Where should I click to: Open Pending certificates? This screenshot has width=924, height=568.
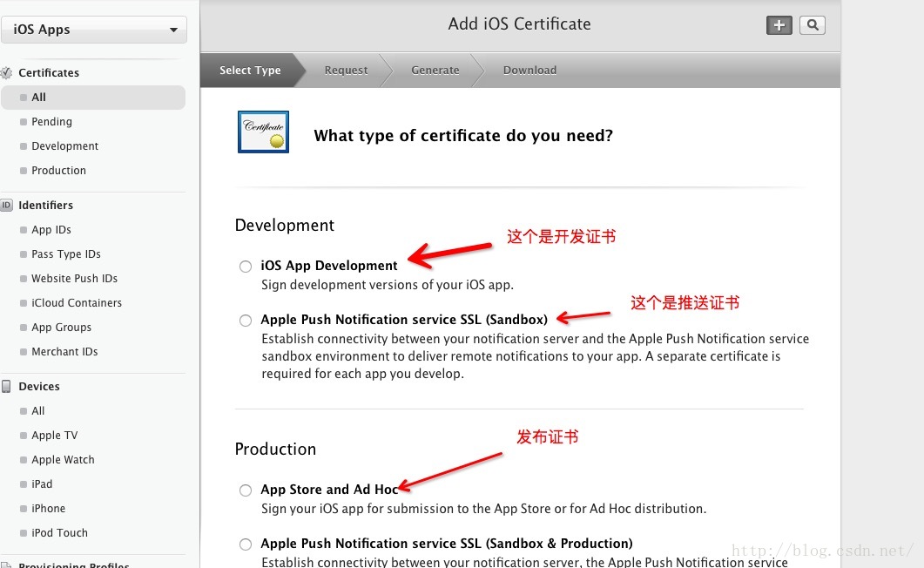pos(52,121)
